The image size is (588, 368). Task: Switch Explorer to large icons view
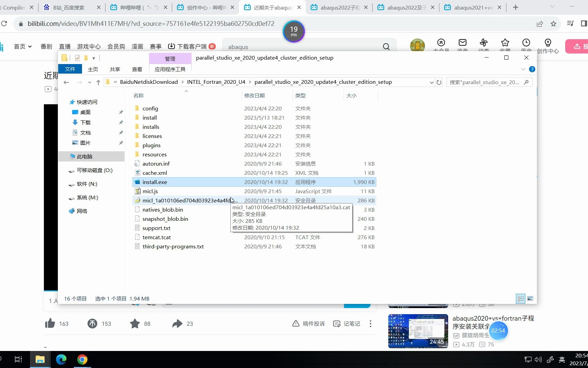coord(530,299)
